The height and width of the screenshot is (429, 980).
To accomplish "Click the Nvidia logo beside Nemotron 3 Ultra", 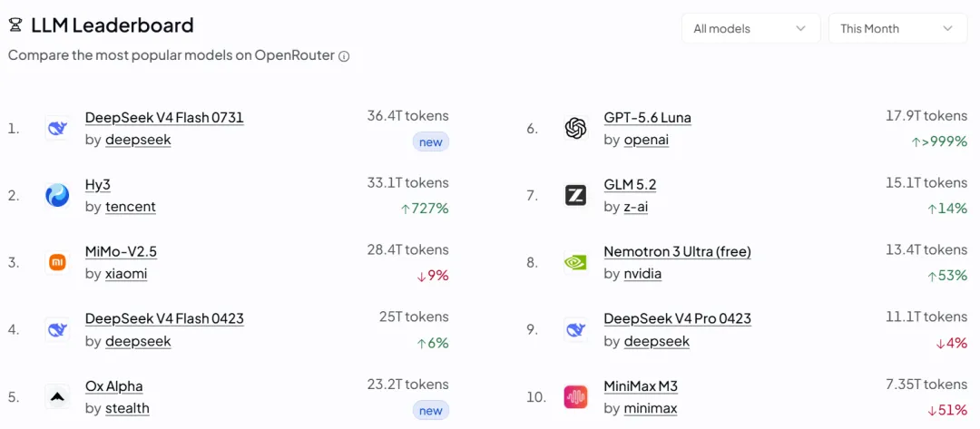I will point(575,263).
